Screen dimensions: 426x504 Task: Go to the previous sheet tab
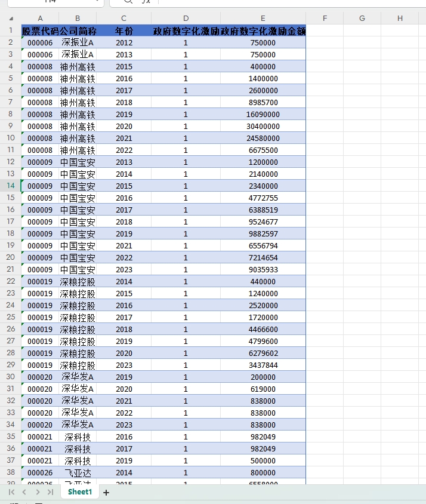(24, 492)
